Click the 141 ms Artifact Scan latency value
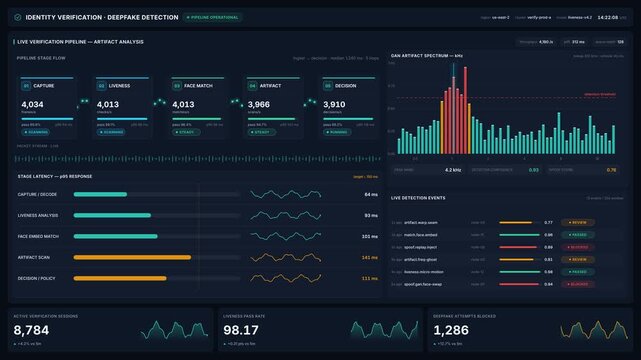 370,257
